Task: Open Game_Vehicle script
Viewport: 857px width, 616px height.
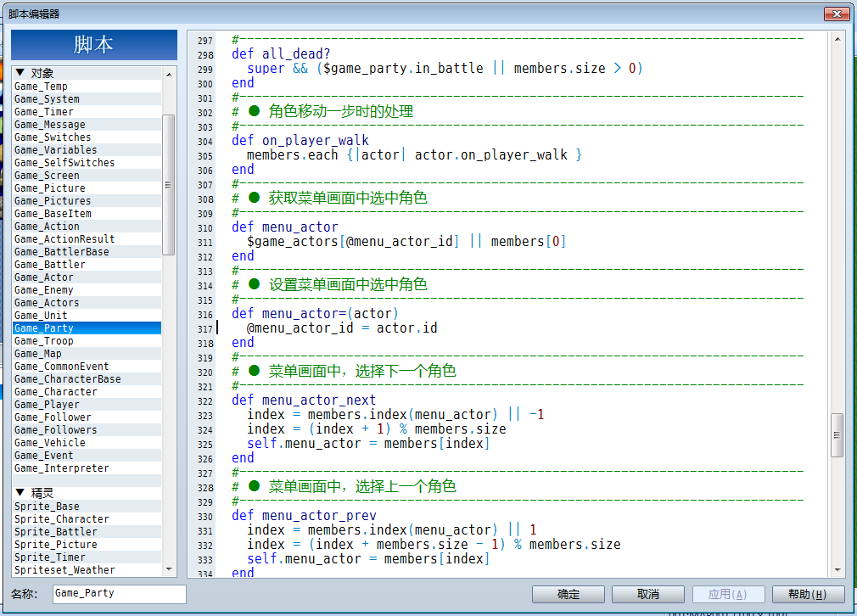Action: click(87, 443)
